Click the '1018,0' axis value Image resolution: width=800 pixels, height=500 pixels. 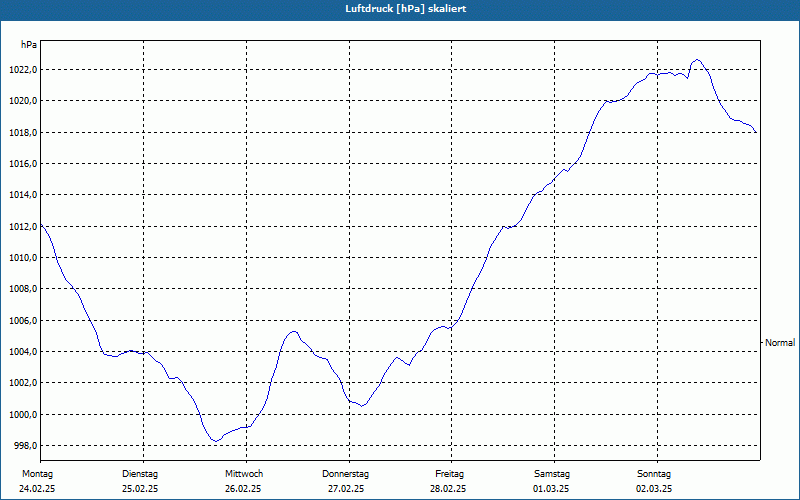(23, 133)
